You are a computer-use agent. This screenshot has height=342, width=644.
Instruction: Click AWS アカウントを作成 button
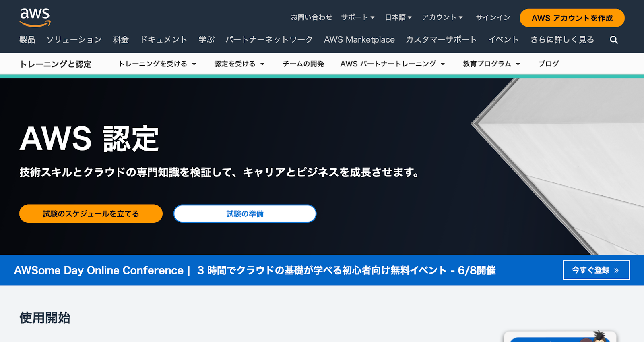pyautogui.click(x=572, y=18)
